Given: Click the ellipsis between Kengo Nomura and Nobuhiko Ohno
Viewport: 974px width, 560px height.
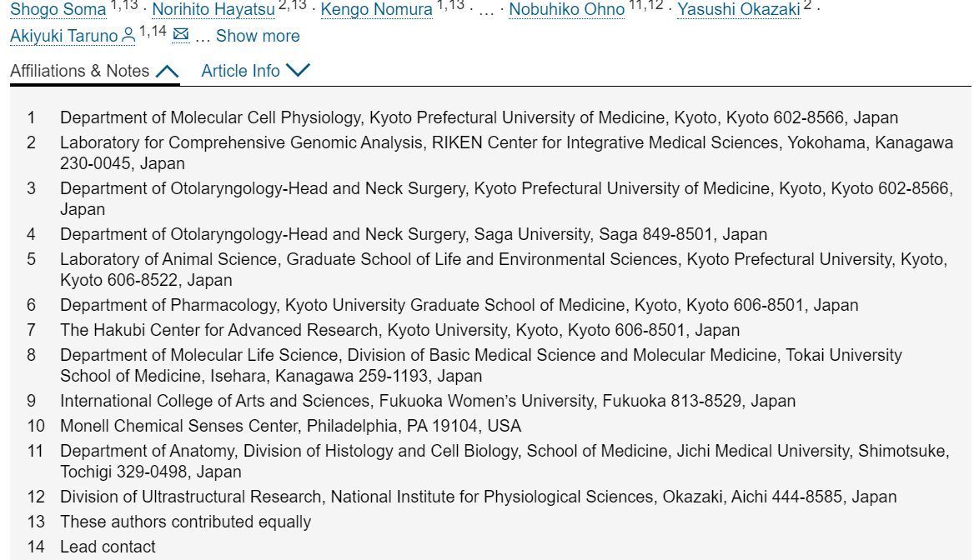Looking at the screenshot, I should click(x=486, y=11).
